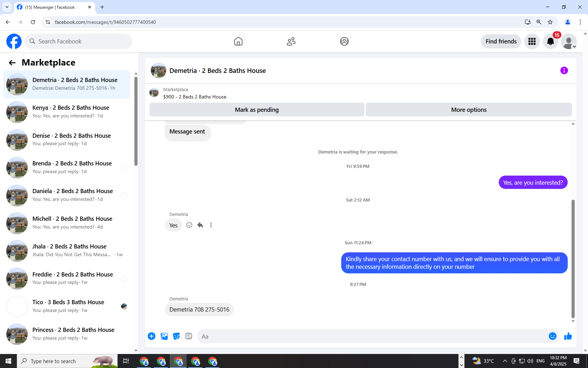Open conversation information panel icon
Image resolution: width=588 pixels, height=368 pixels.
[564, 70]
